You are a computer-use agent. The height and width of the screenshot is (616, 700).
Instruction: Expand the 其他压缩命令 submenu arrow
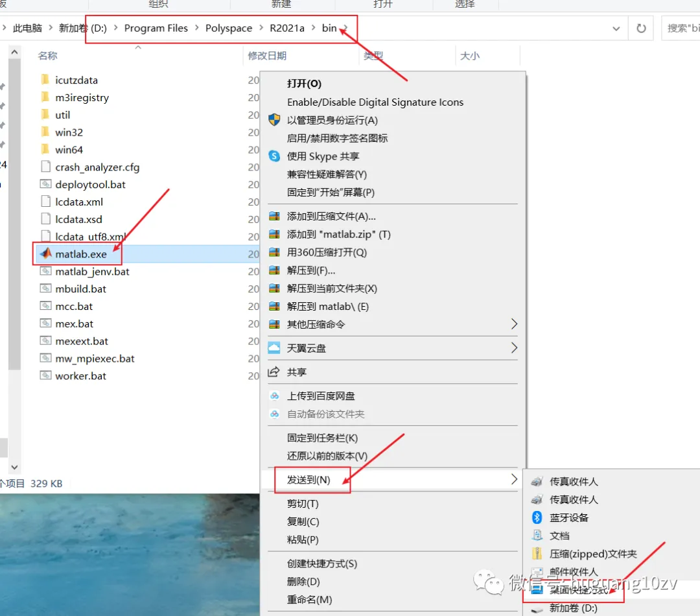point(514,324)
